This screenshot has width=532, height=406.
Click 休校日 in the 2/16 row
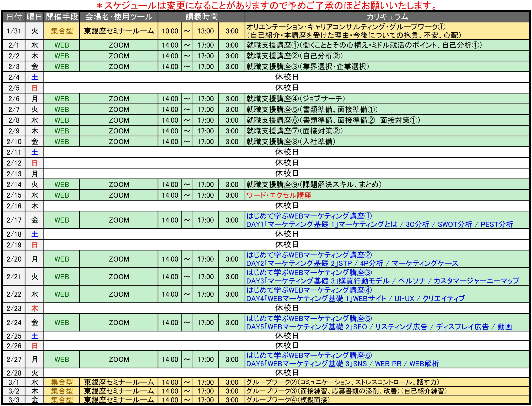287,205
